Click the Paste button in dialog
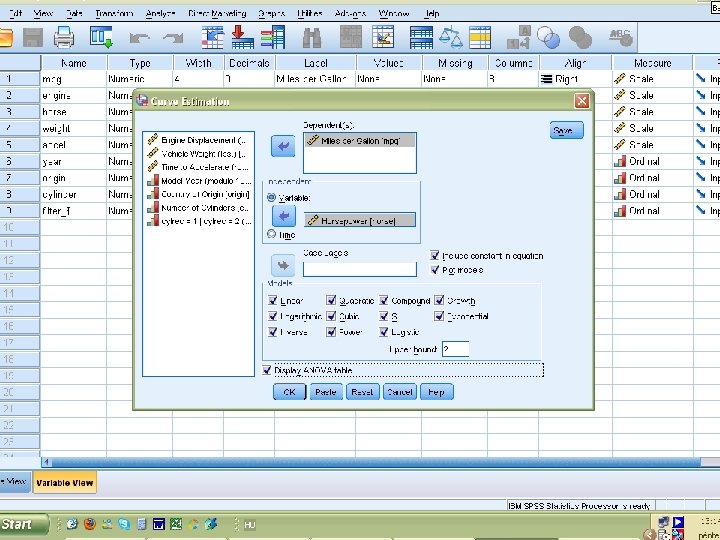Screen dimensions: 720x540 326,392
